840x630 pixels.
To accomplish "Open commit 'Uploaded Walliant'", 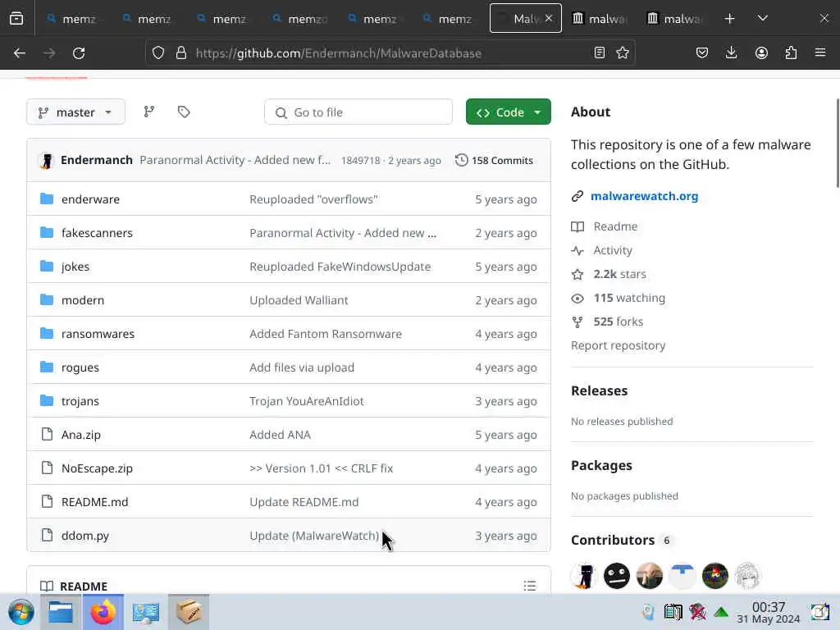I will click(x=299, y=300).
